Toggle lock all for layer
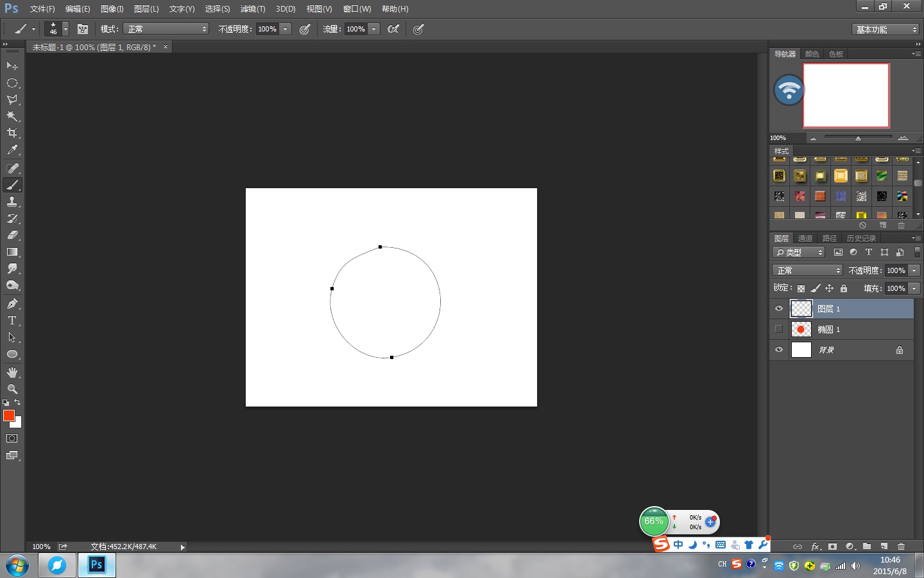Image resolution: width=924 pixels, height=578 pixels. click(x=844, y=288)
